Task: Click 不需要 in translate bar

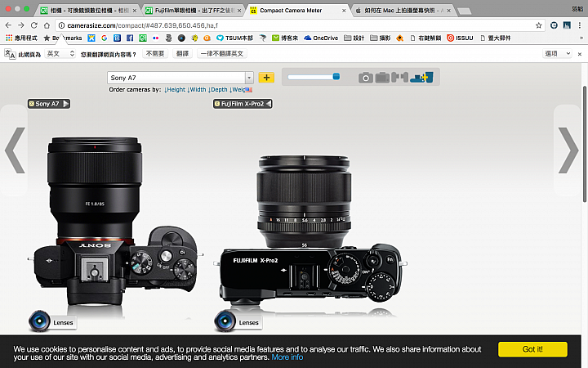Action: 155,54
